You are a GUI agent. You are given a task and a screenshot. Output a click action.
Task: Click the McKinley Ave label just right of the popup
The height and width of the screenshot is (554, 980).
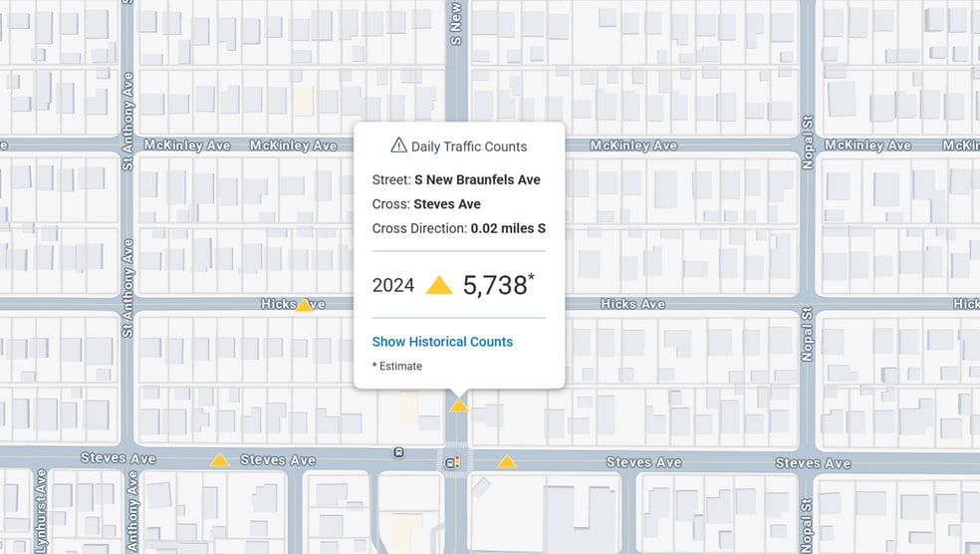(x=633, y=145)
